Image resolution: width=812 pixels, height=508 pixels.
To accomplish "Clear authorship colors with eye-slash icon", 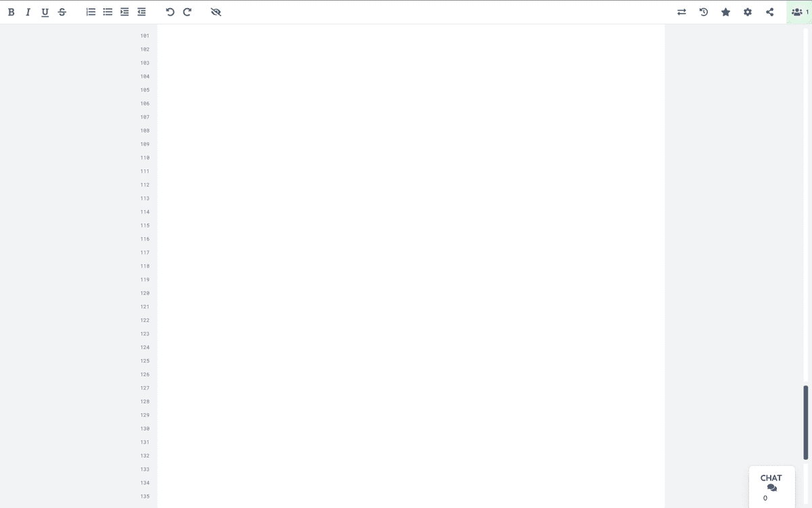I will point(216,12).
